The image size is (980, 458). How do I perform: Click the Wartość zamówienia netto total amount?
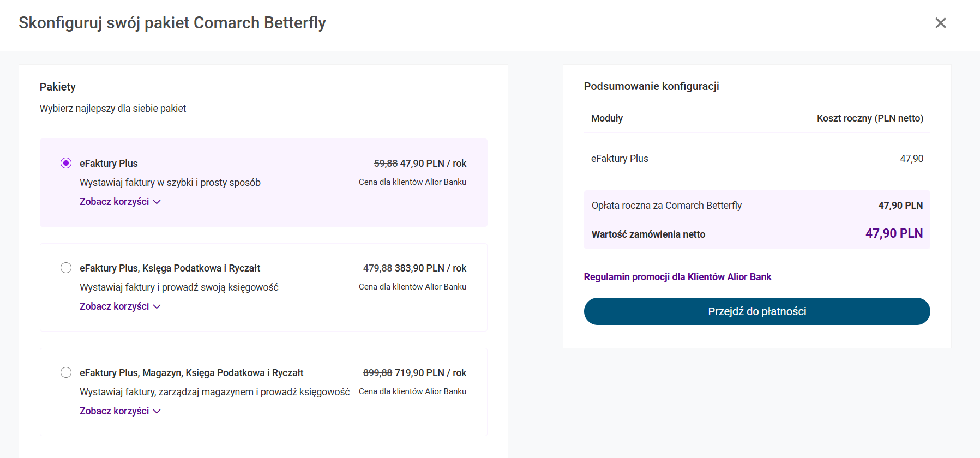click(x=894, y=233)
